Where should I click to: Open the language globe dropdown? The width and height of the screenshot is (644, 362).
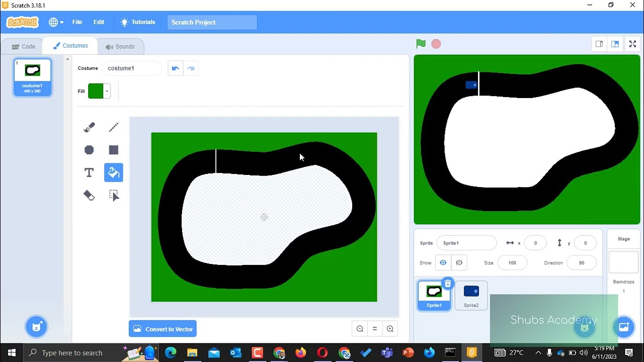pos(56,22)
